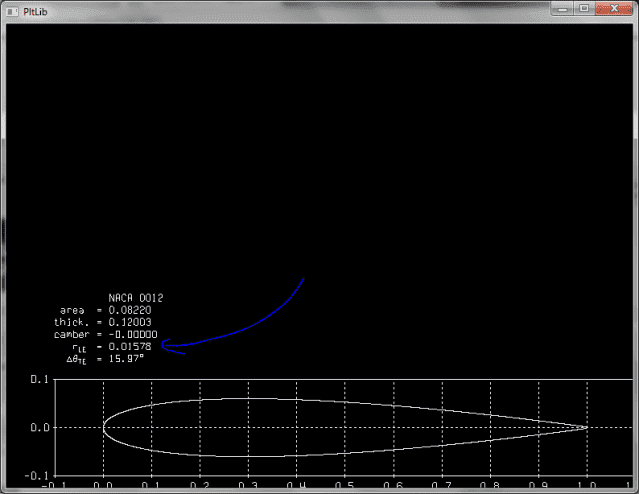The width and height of the screenshot is (639, 494).
Task: Click the PltLib title text
Action: coord(37,10)
